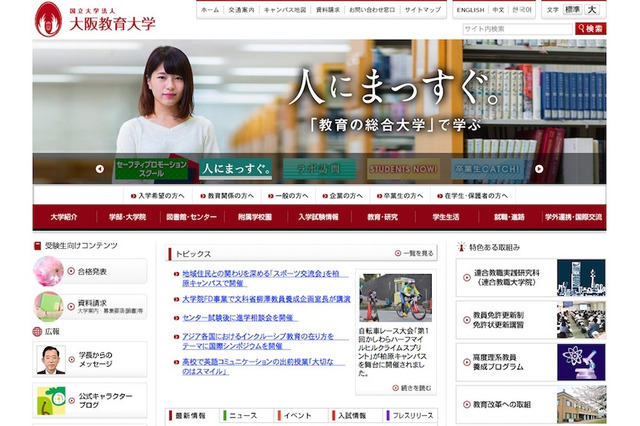Screen dimensions: 640x426
Task: Click 続きを読む under bicycle article
Action: pos(412,388)
